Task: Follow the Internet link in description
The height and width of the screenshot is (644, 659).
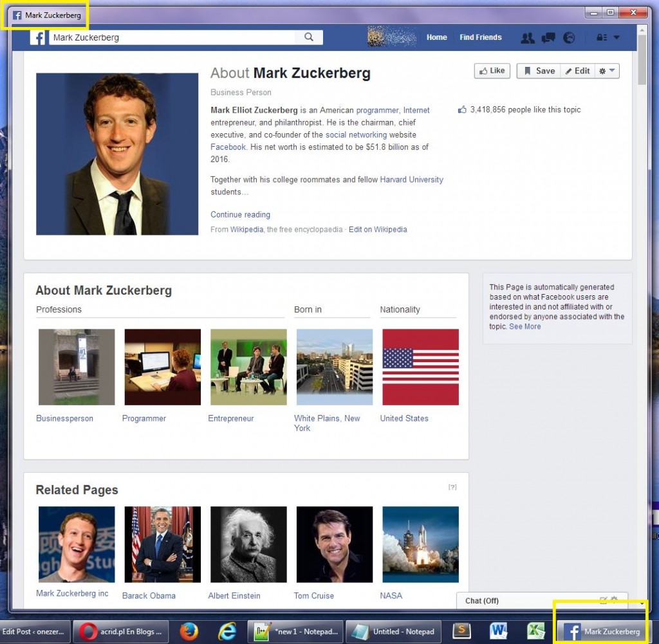Action: point(416,110)
